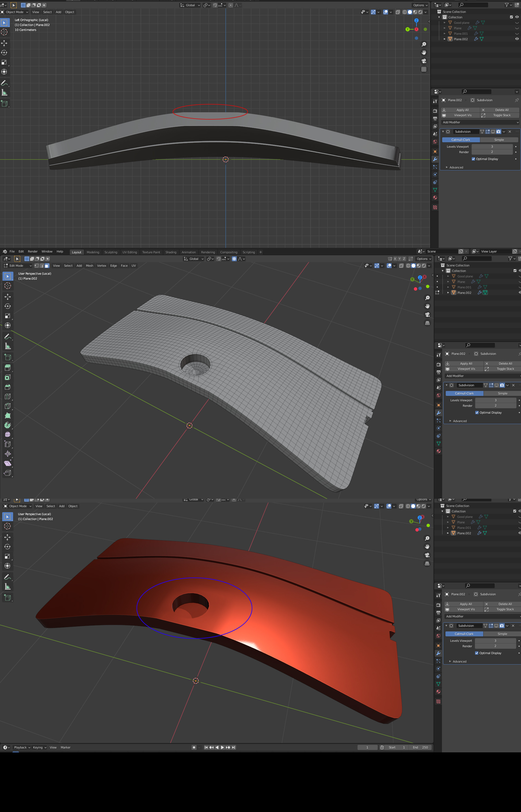
Task: Open Add Modifier dropdown in Edit Mode screenshot
Action: click(482, 376)
